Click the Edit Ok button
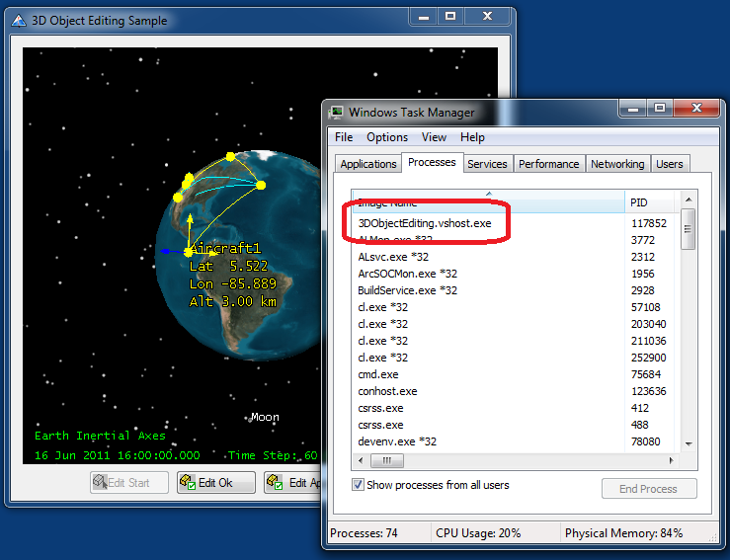This screenshot has height=560, width=730. [215, 483]
